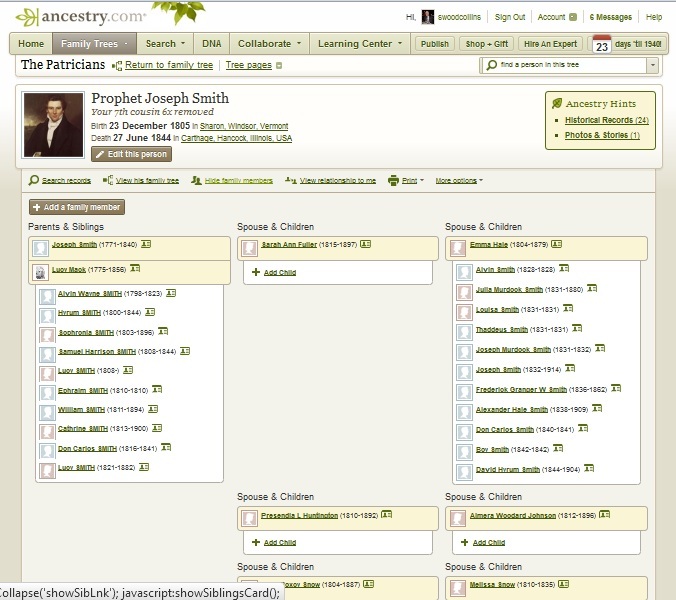Open Historical Records (24) hints
Viewport: 676px width, 600px height.
pyautogui.click(x=607, y=120)
